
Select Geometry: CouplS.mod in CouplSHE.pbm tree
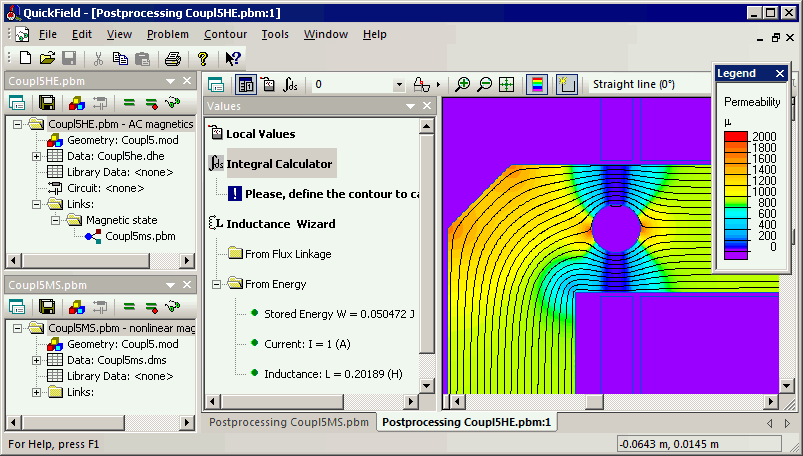123,140
